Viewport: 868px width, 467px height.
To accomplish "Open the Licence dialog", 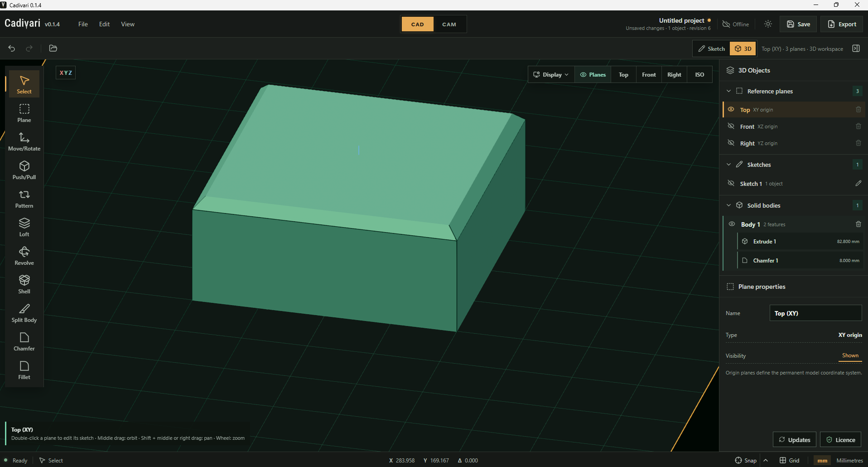I will pyautogui.click(x=841, y=440).
